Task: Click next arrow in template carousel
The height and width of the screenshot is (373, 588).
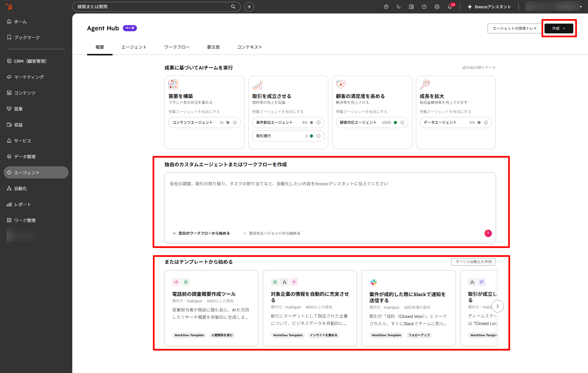Action: (x=498, y=306)
